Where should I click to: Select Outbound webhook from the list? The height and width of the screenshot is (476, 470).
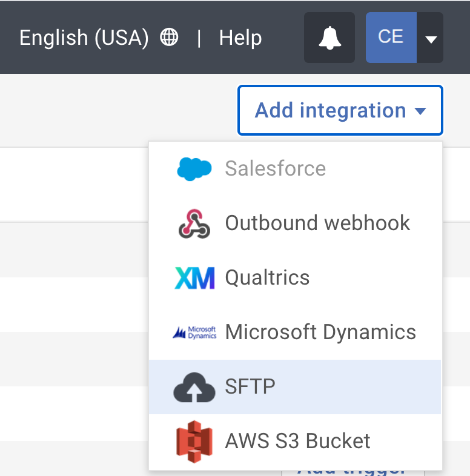[x=295, y=223]
